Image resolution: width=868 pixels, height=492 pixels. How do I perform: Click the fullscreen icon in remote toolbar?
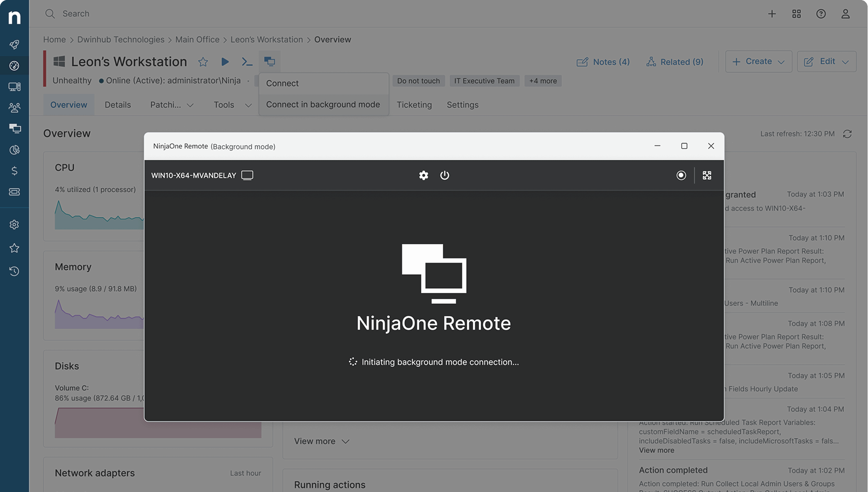(x=707, y=175)
